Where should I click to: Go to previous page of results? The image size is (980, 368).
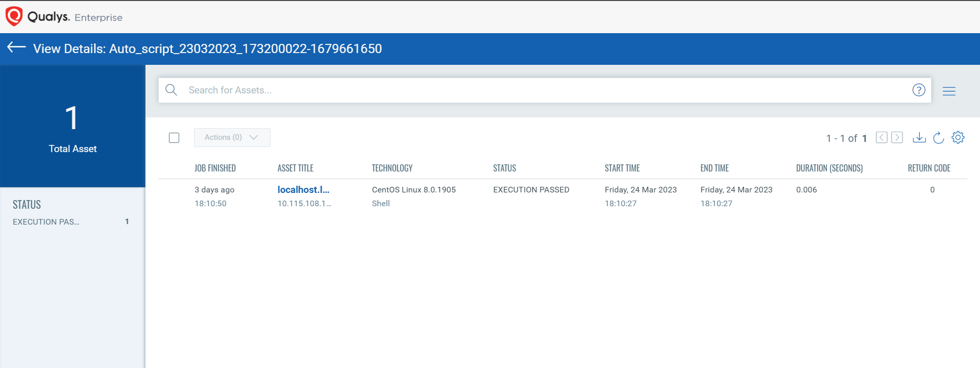point(881,137)
